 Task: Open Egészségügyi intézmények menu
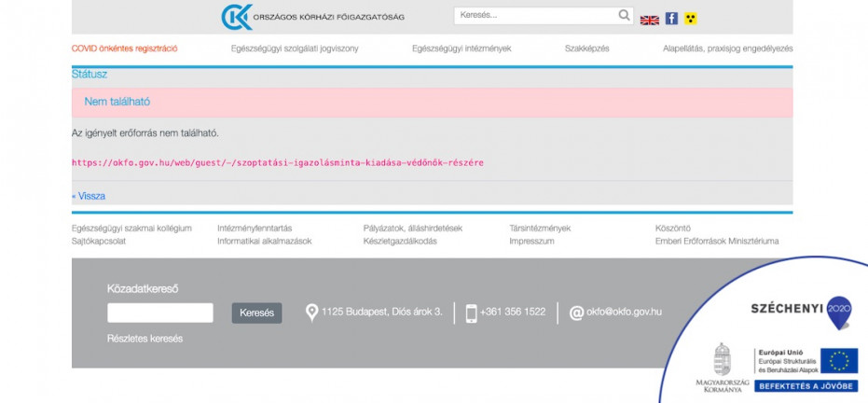tap(462, 49)
